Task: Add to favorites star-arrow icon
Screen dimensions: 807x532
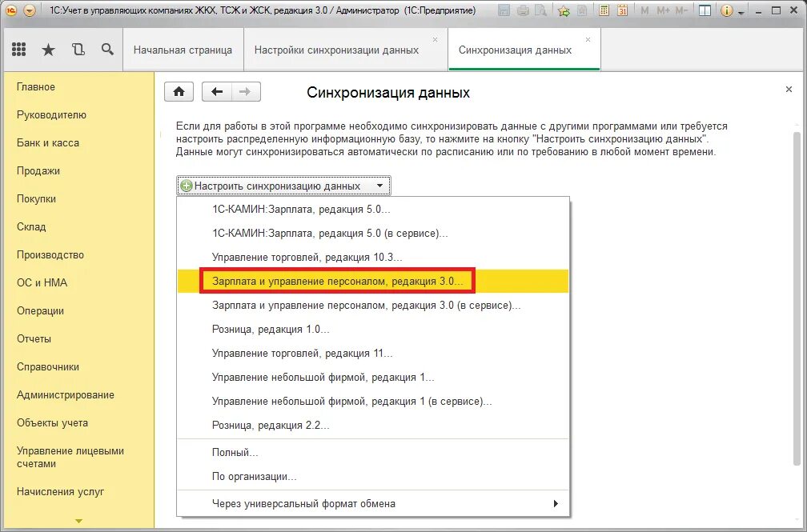Action: pos(564,10)
